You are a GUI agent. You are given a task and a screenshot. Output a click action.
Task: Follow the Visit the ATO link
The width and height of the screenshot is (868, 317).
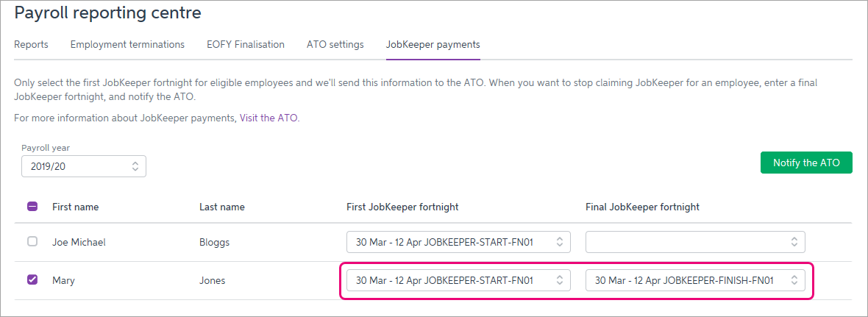pyautogui.click(x=269, y=118)
